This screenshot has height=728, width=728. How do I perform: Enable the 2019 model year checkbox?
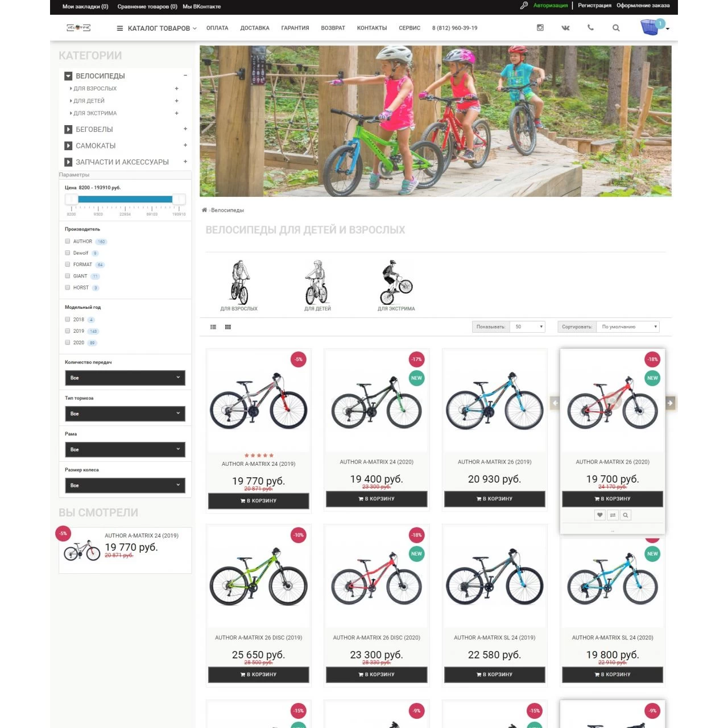click(68, 330)
